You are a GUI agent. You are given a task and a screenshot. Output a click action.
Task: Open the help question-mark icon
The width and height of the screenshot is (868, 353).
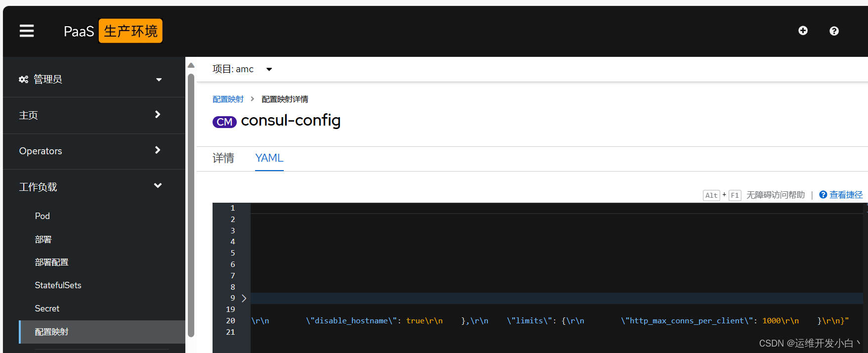click(834, 31)
